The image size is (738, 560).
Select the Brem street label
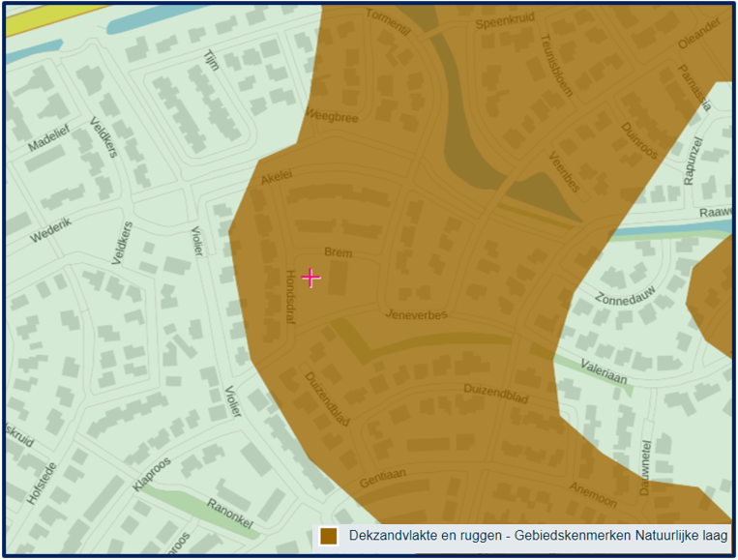click(338, 251)
